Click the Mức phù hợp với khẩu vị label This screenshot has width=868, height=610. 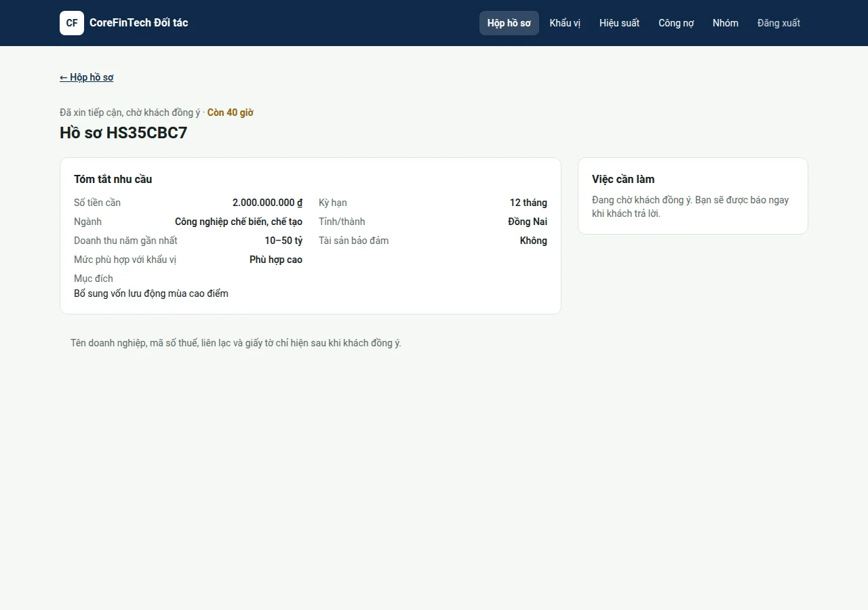tap(125, 260)
